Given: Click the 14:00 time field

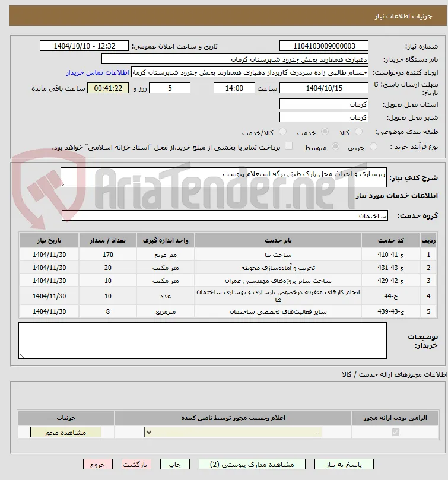Looking at the screenshot, I should point(234,88).
